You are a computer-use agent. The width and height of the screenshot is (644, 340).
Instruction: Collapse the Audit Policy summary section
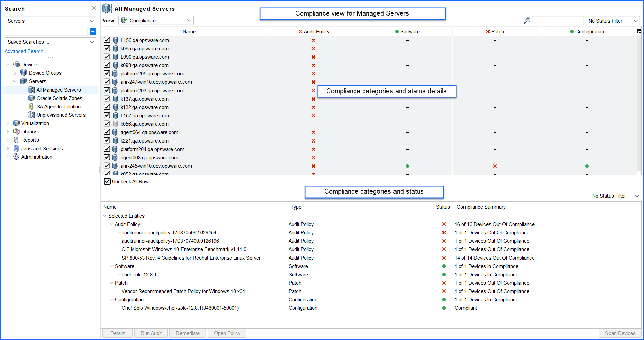112,224
